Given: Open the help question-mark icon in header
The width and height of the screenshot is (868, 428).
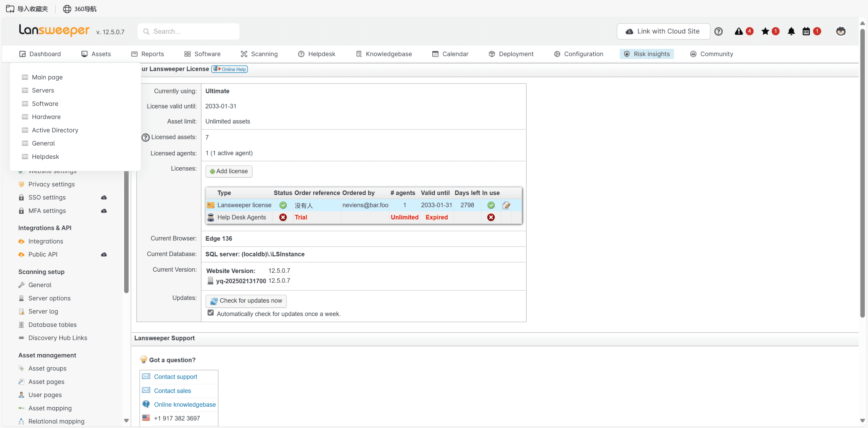Looking at the screenshot, I should 718,32.
